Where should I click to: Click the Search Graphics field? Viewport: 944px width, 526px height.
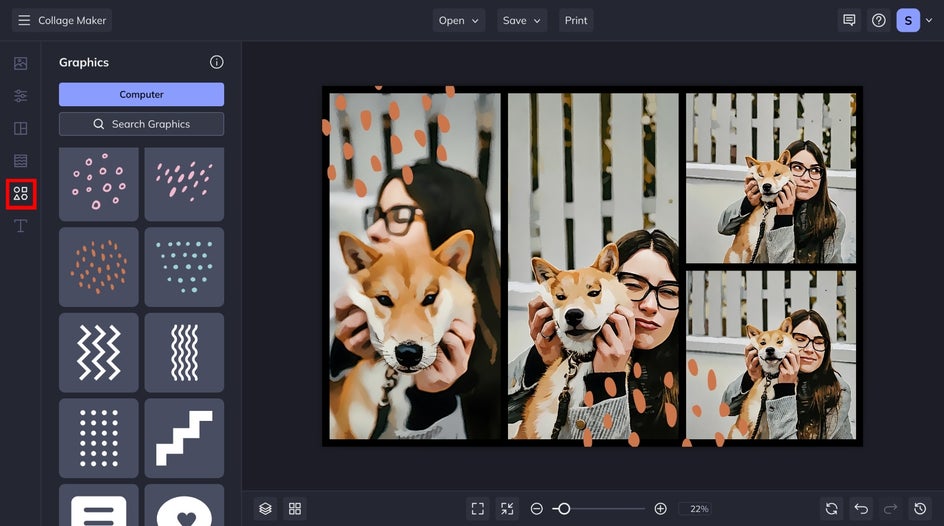tap(141, 124)
